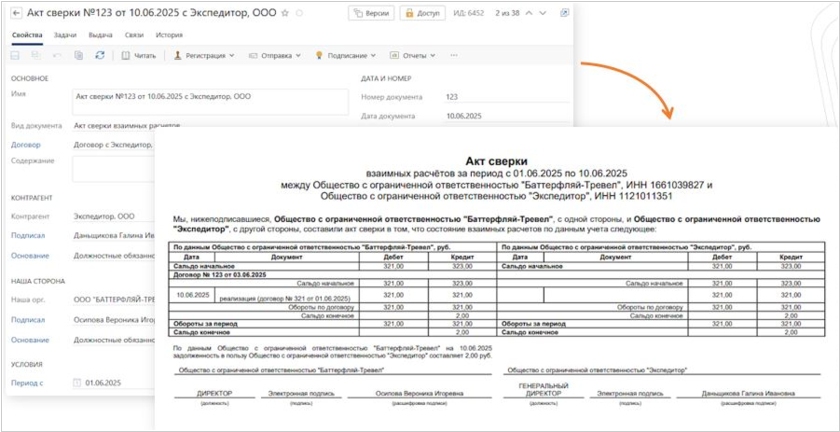The height and width of the screenshot is (432, 840).
Task: Open the calendar picker for Период с
Action: click(76, 382)
